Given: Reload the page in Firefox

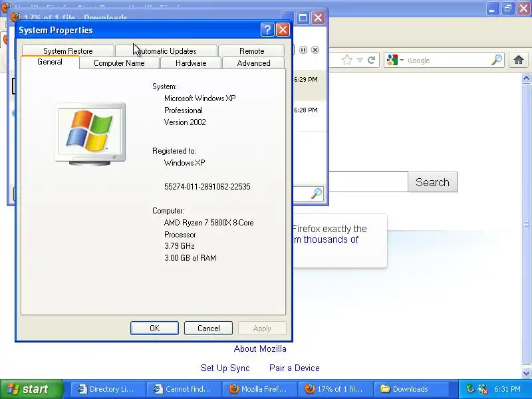Looking at the screenshot, I should [372, 60].
